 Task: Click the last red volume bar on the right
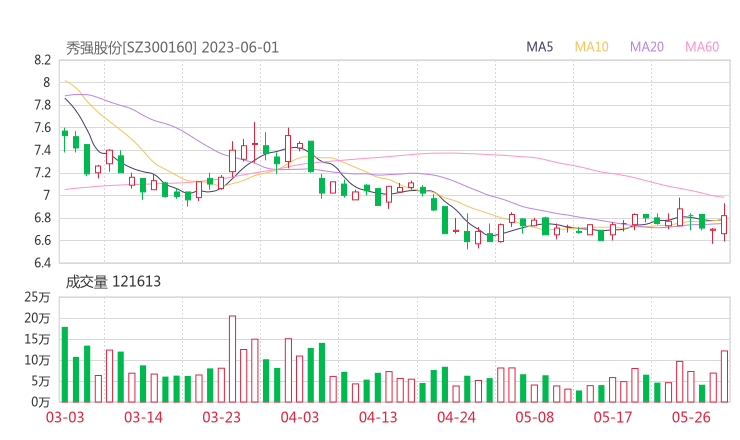pos(724,376)
